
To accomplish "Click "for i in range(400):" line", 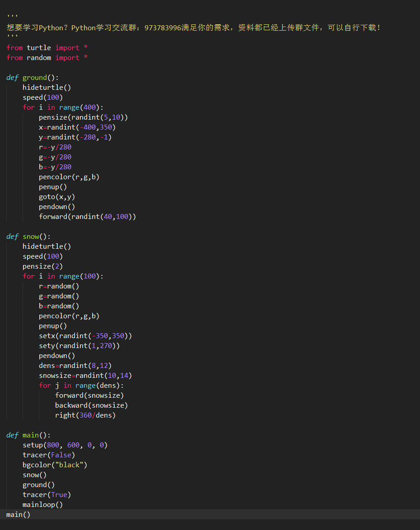I will [x=63, y=107].
